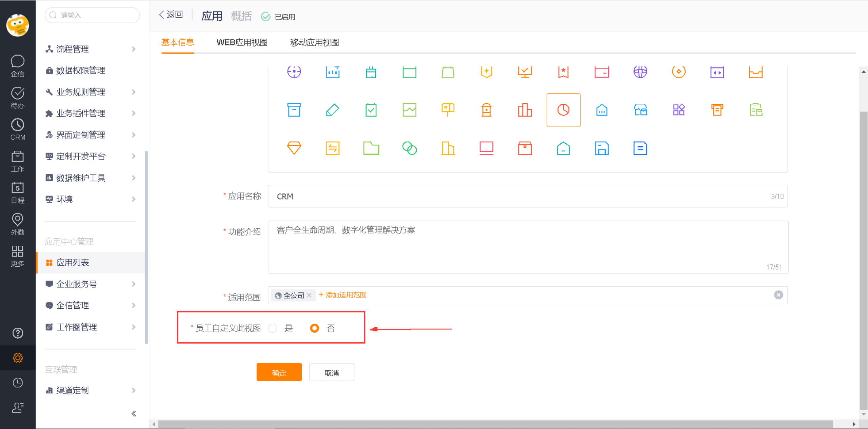This screenshot has height=429, width=868.
Task: Choose the purple four-squares app icon
Action: 679,110
